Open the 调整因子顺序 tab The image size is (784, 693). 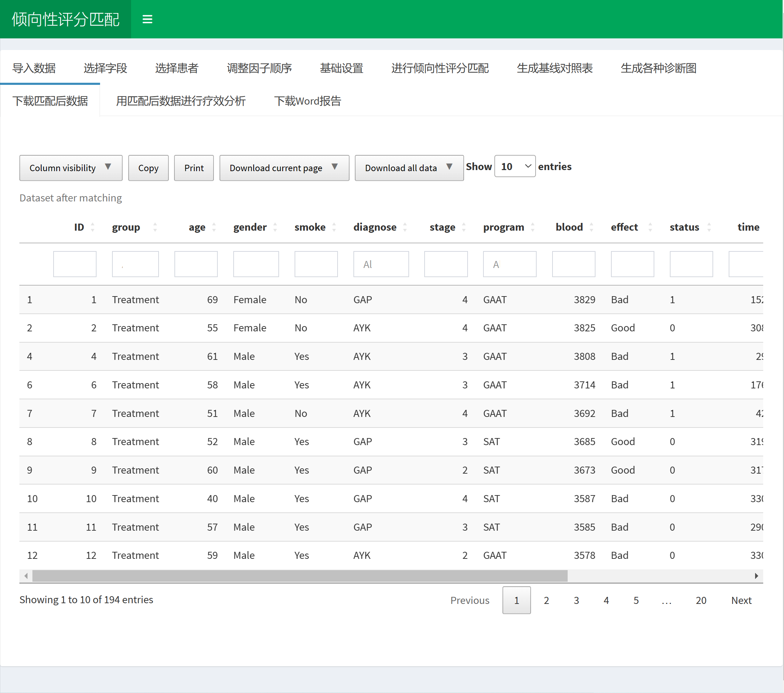[259, 68]
